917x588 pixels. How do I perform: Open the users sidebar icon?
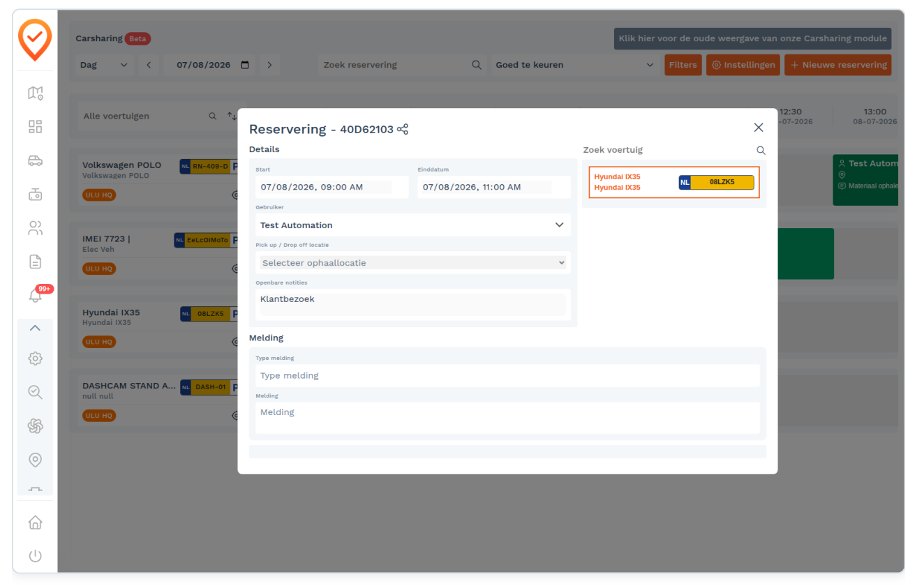pyautogui.click(x=35, y=227)
